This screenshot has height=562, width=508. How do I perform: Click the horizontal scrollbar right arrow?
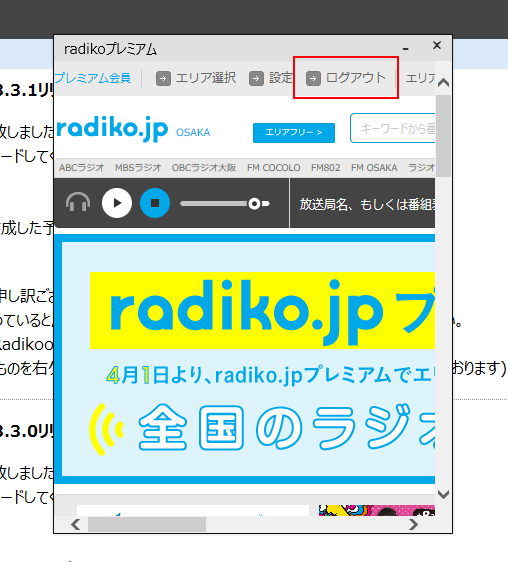tap(413, 524)
